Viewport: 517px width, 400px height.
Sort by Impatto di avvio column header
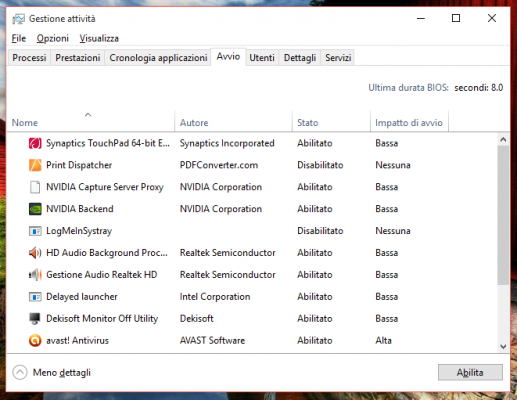tap(409, 123)
